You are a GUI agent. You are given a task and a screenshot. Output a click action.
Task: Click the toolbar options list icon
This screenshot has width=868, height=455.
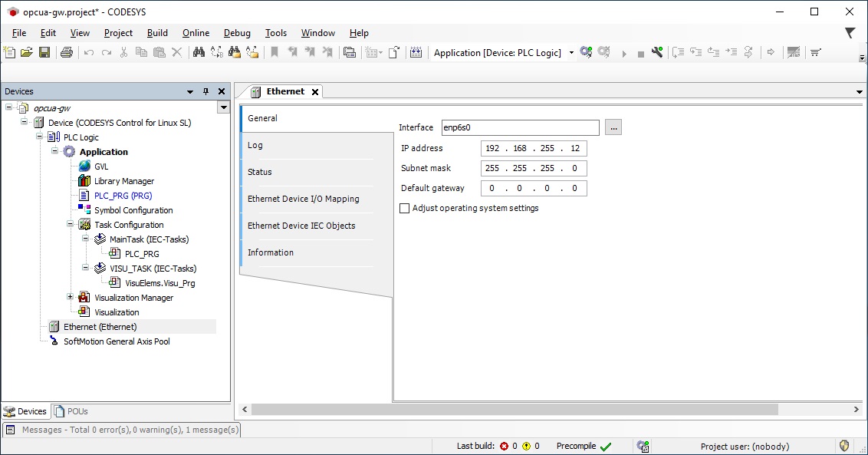[x=815, y=53]
